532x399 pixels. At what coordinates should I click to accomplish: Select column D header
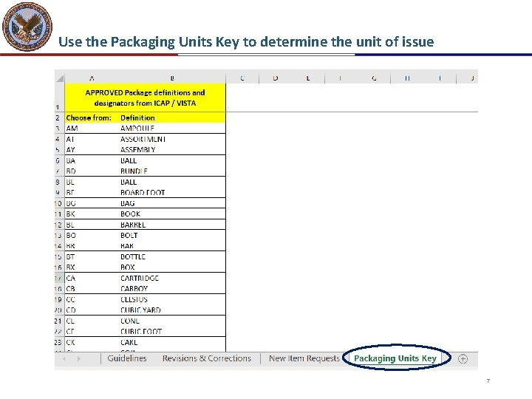(275, 78)
